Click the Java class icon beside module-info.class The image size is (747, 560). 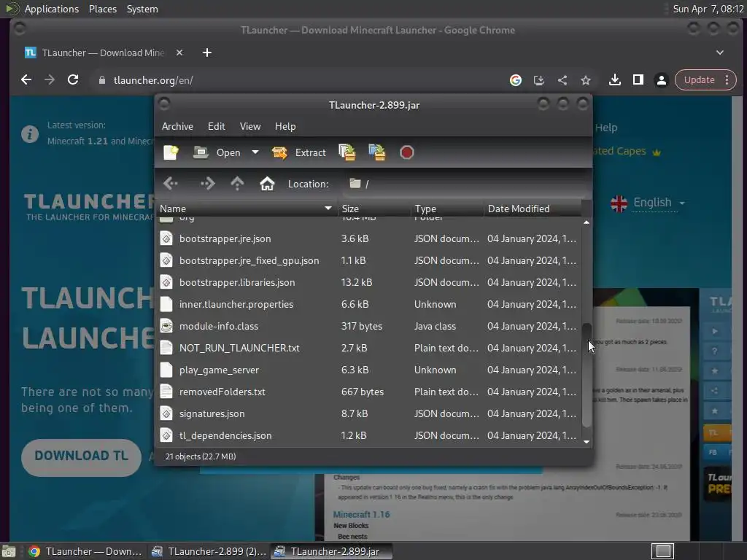(166, 326)
